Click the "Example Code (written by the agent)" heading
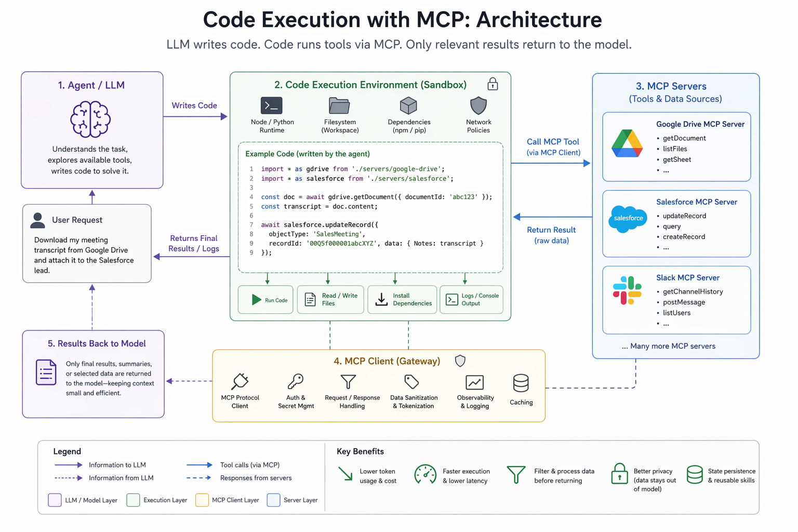Image resolution: width=798 pixels, height=532 pixels. pyautogui.click(x=308, y=154)
